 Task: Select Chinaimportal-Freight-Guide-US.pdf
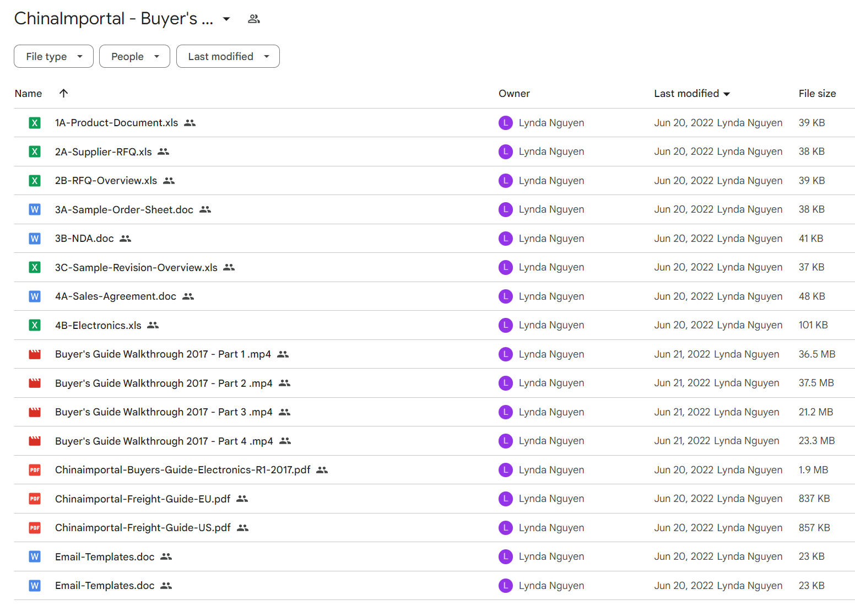[143, 528]
